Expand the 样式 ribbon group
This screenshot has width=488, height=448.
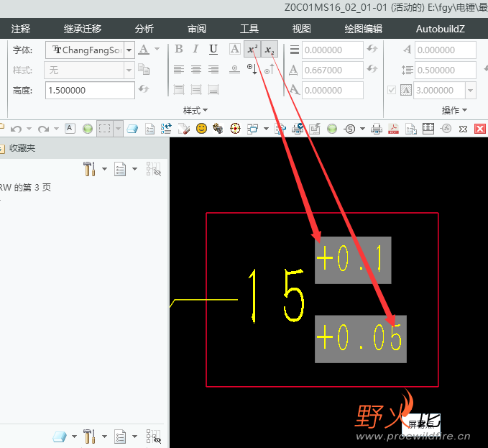click(x=195, y=110)
